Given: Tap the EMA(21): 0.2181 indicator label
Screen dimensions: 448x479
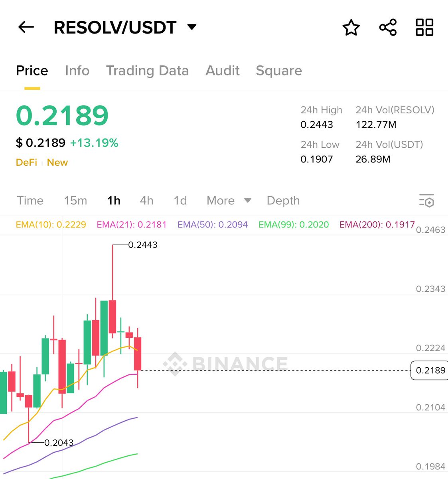Looking at the screenshot, I should click(132, 225).
